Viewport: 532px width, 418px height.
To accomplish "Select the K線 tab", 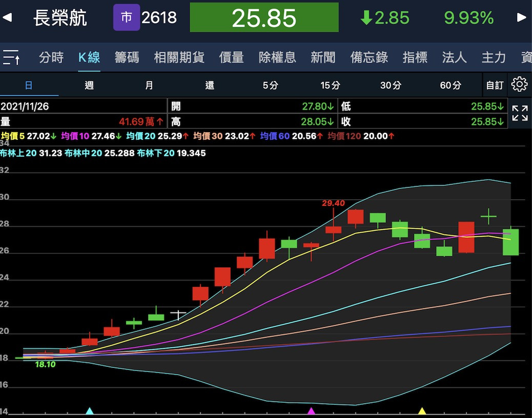I will 89,57.
